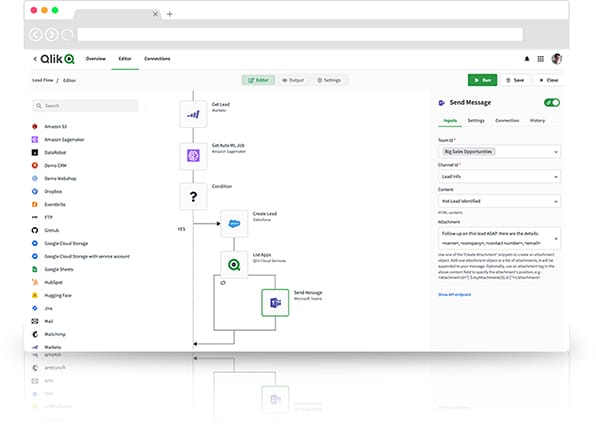596x429 pixels.
Task: Click the browser address bar
Action: (300, 35)
